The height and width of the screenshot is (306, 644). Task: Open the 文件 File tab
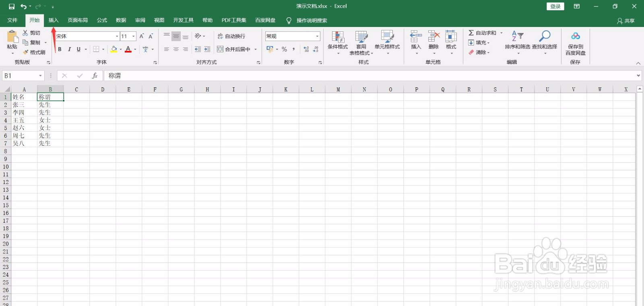[x=12, y=20]
